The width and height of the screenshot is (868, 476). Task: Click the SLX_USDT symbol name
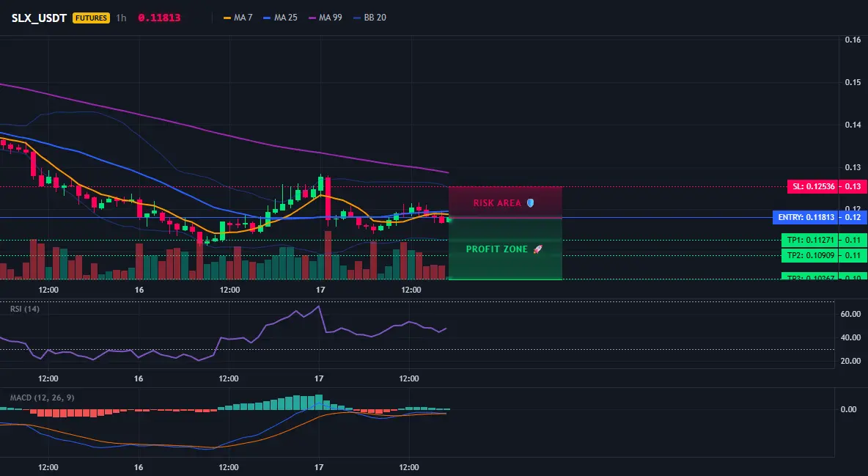[40, 18]
